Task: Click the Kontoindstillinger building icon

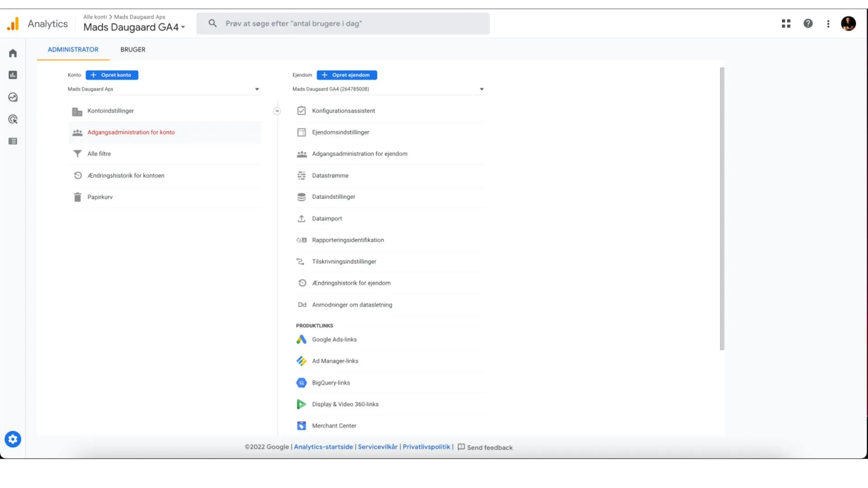Action: [77, 111]
